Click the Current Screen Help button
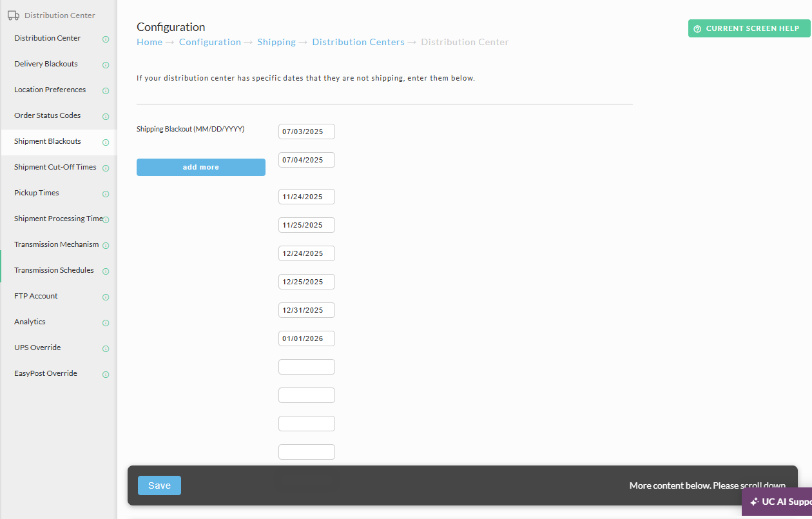The image size is (812, 519). point(749,28)
